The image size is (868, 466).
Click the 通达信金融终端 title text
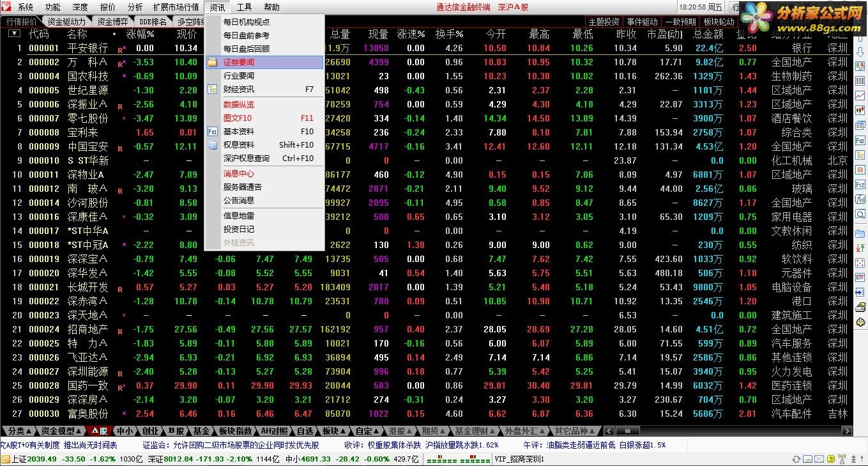[x=464, y=8]
